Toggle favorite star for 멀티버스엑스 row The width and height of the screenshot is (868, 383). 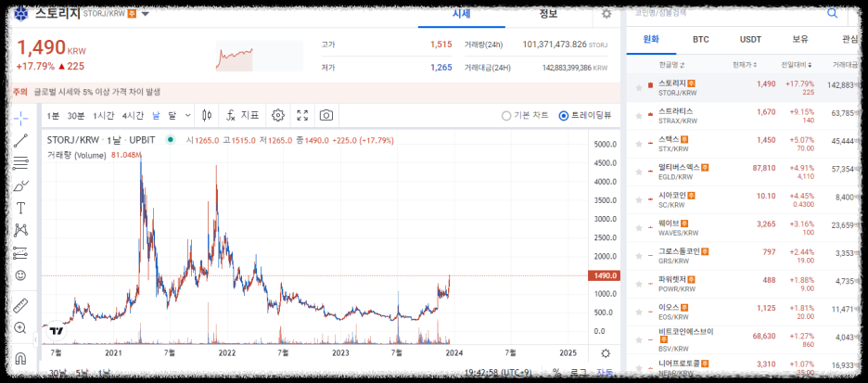[639, 172]
